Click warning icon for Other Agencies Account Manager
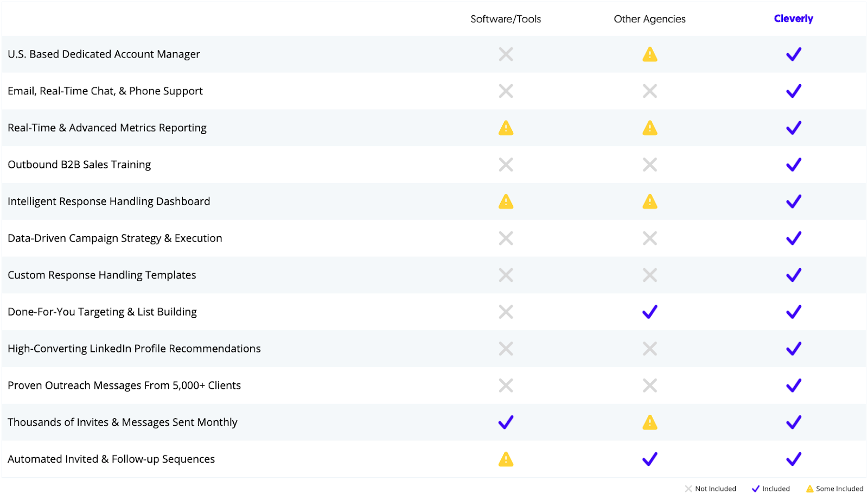The image size is (868, 499). coord(650,54)
